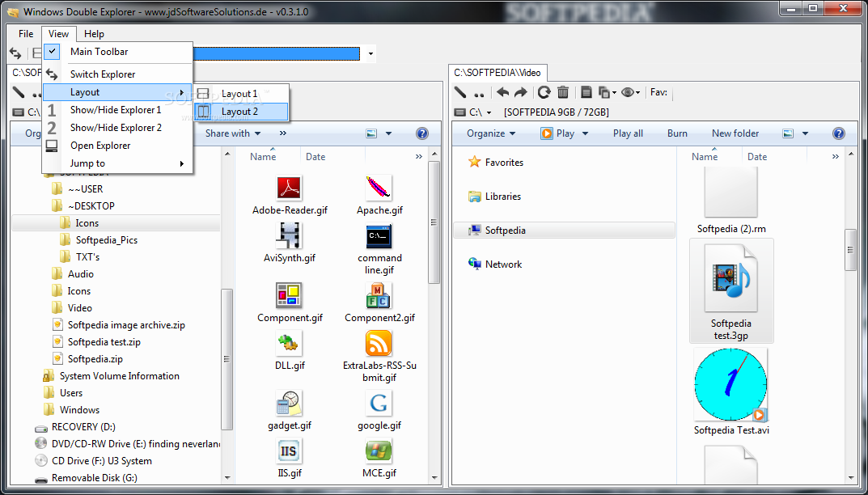Select Layout 1 from the submenu
Screen dimensions: 868x495
(x=241, y=94)
